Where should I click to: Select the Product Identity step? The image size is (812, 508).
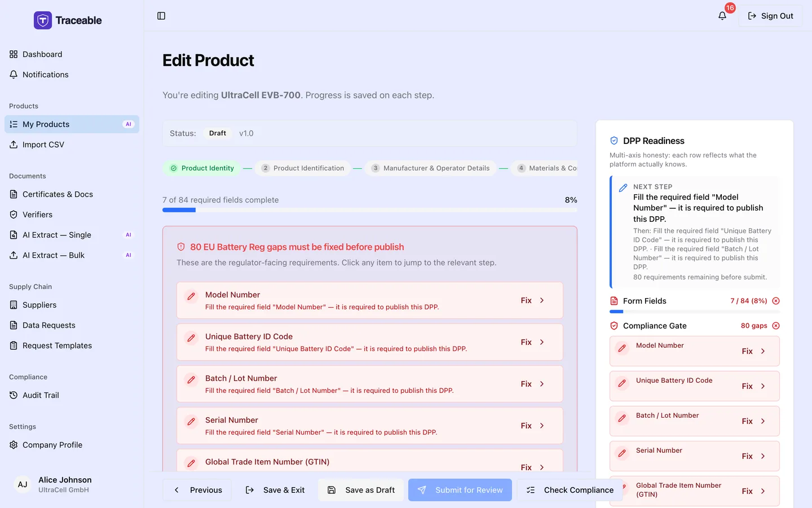[x=202, y=168]
